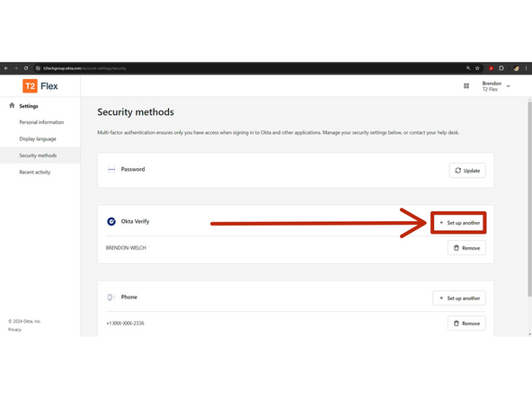Click the Security methods page heading
This screenshot has width=532, height=399.
(x=136, y=112)
